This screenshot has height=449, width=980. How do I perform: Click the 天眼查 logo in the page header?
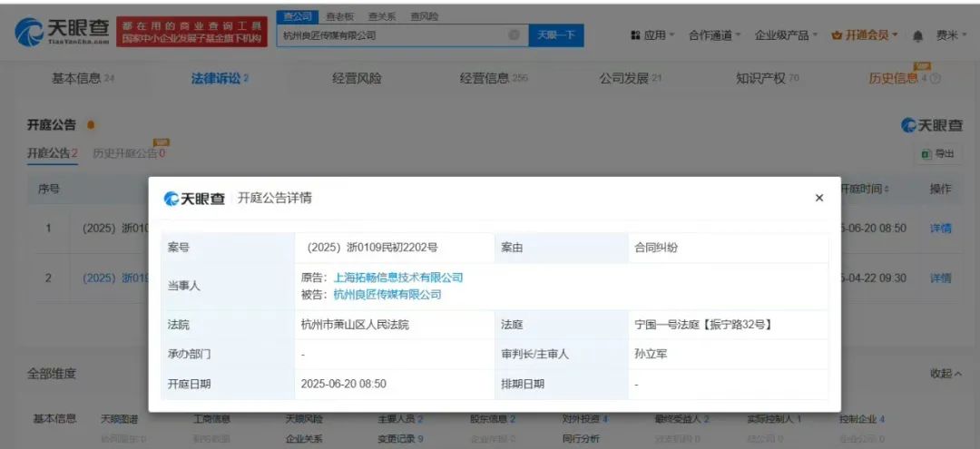pyautogui.click(x=62, y=31)
